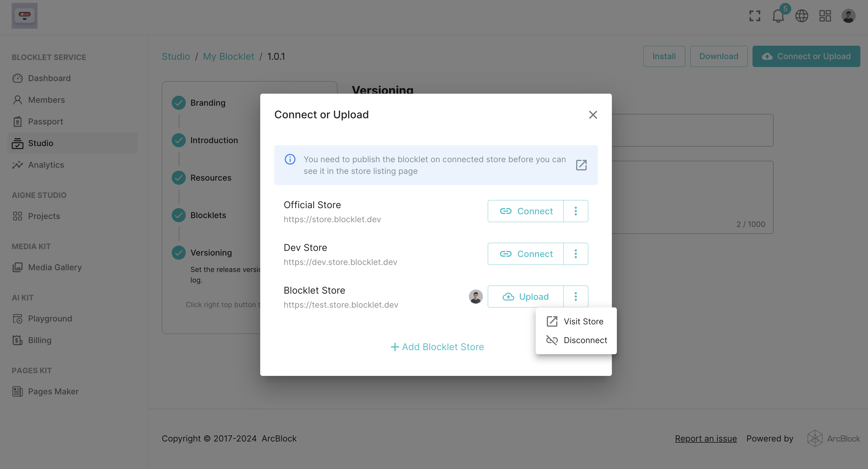Toggle fullscreen mode icon
The height and width of the screenshot is (469, 868).
[755, 16]
